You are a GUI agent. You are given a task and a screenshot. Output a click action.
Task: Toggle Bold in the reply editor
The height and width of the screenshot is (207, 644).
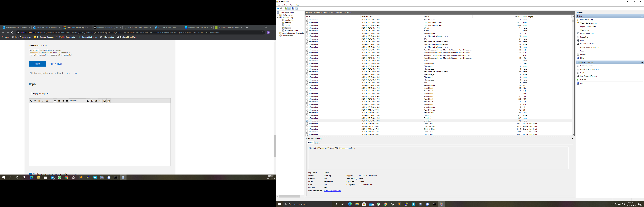(x=39, y=101)
